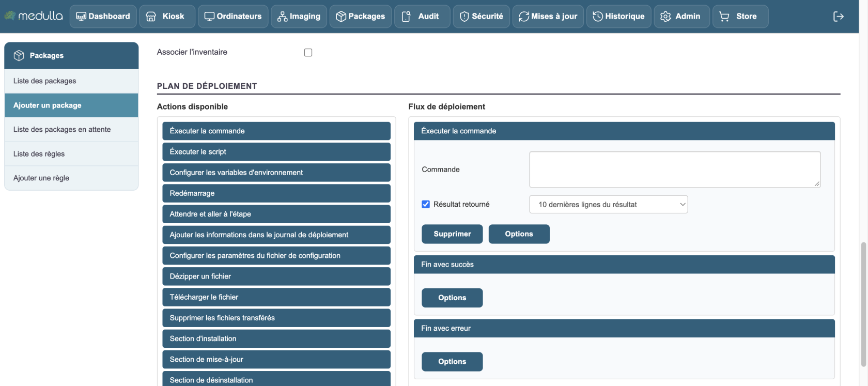Viewport: 868px width, 386px height.
Task: Click the Fin avec succès step header
Action: point(624,265)
